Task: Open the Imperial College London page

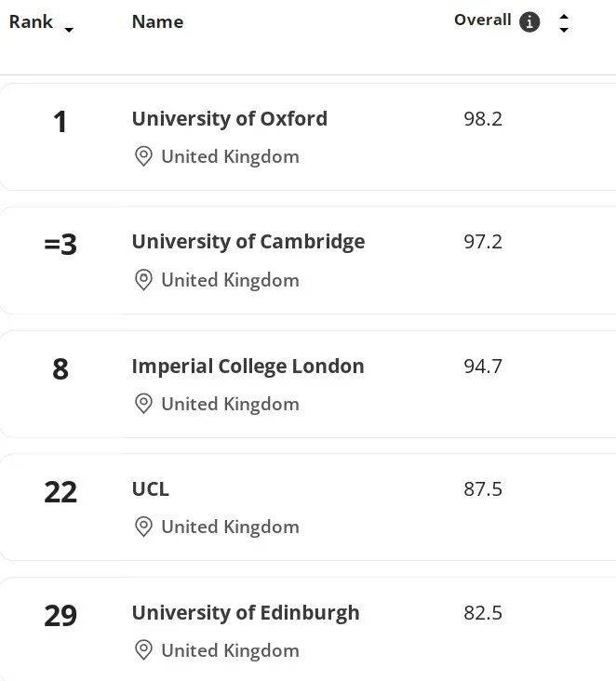Action: point(248,366)
